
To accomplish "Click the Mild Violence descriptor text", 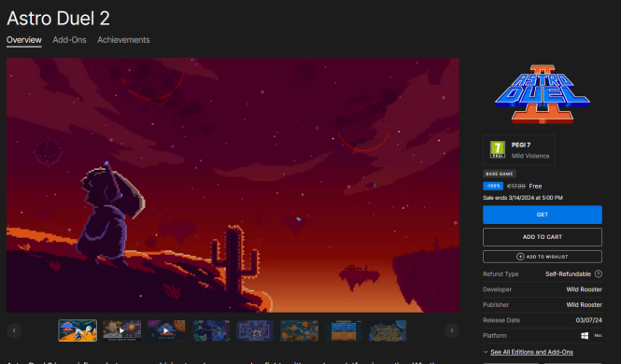I will 530,156.
